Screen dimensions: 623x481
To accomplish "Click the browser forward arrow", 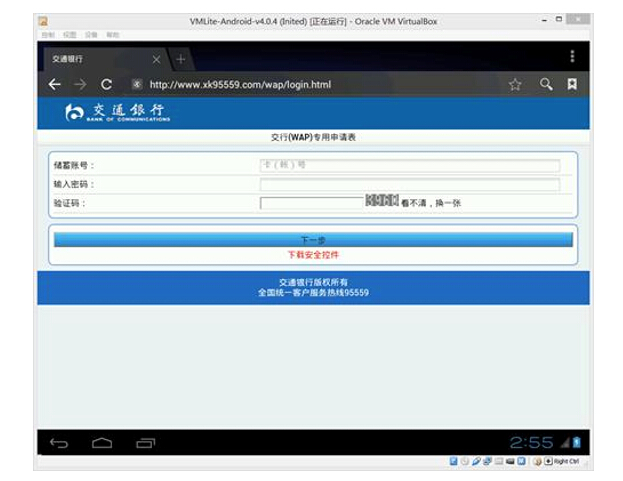I will (80, 84).
